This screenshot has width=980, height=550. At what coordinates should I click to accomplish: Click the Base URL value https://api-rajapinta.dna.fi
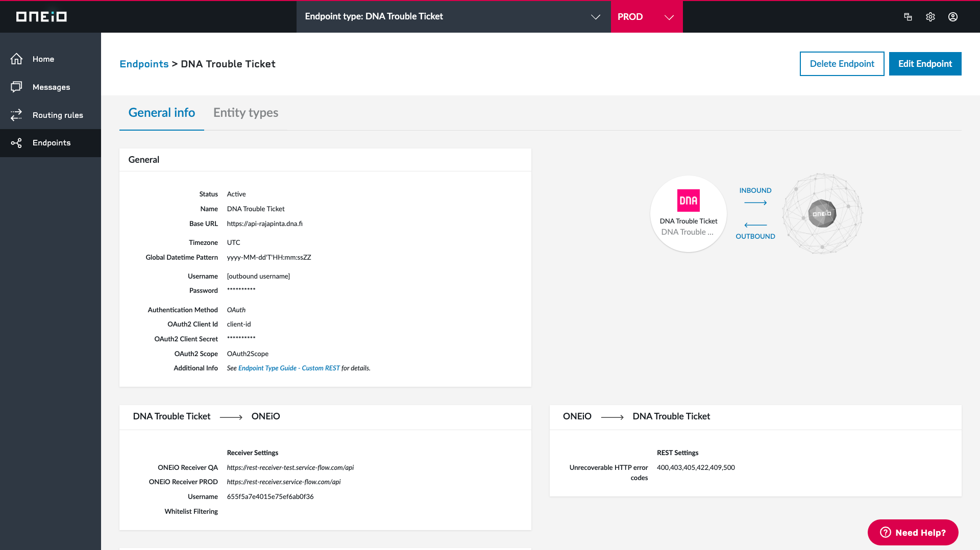click(x=265, y=223)
